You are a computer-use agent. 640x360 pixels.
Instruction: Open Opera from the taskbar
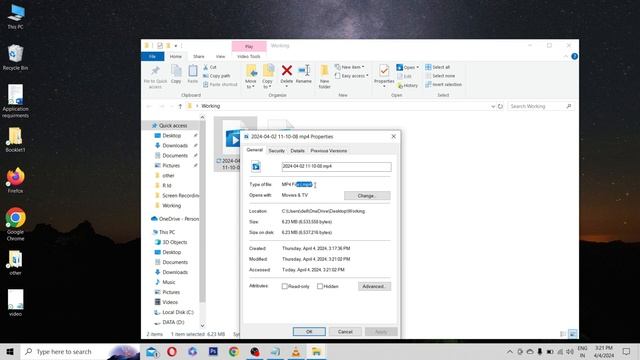[x=172, y=351]
